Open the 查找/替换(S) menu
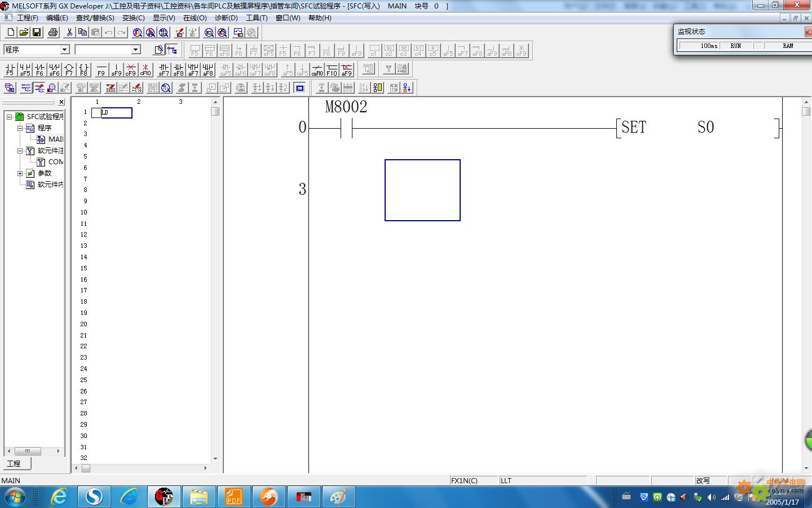The image size is (812, 508). 95,18
